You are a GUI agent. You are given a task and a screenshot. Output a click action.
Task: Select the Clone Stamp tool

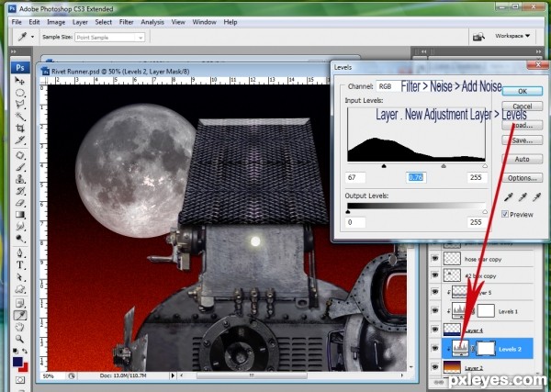click(x=19, y=179)
